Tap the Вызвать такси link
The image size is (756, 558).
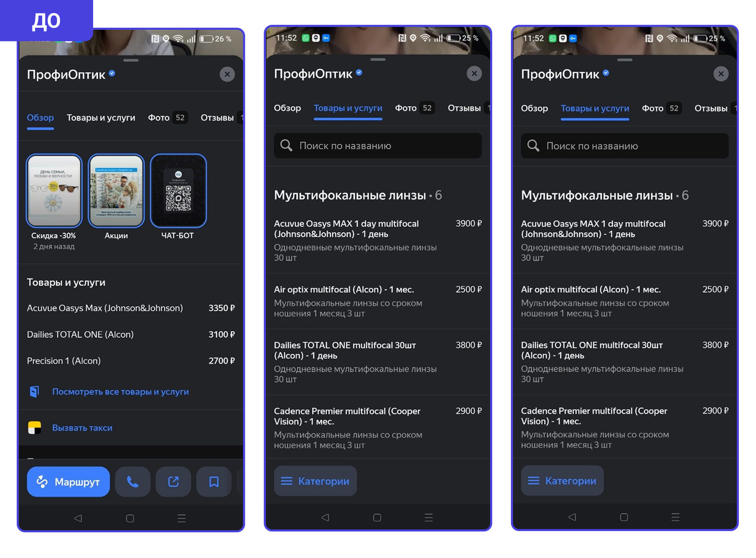pos(82,428)
